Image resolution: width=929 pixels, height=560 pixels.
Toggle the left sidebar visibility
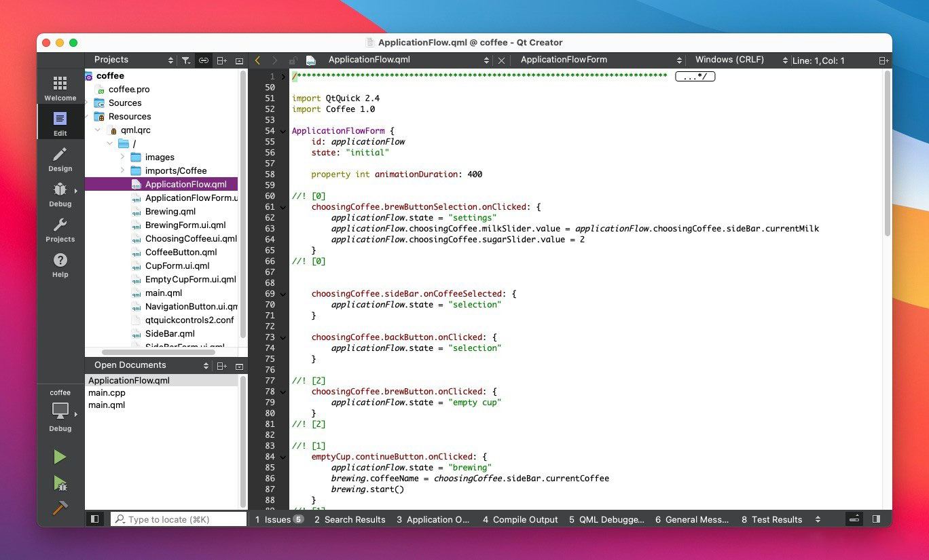coord(95,519)
